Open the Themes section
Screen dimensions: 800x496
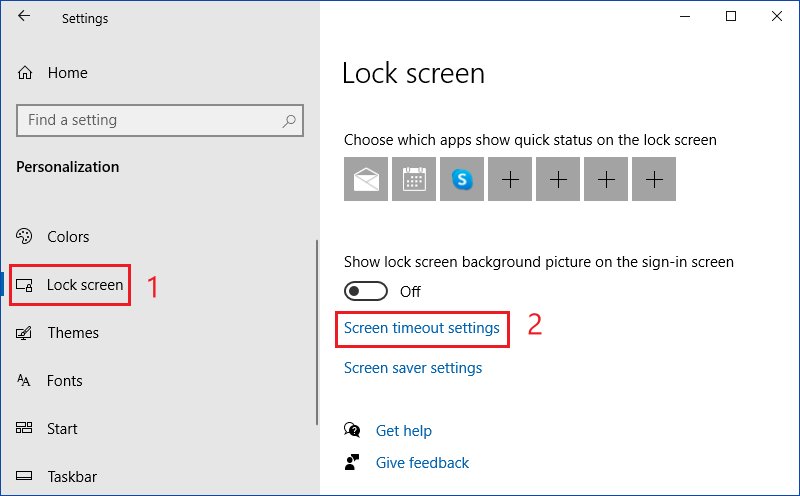[x=72, y=333]
